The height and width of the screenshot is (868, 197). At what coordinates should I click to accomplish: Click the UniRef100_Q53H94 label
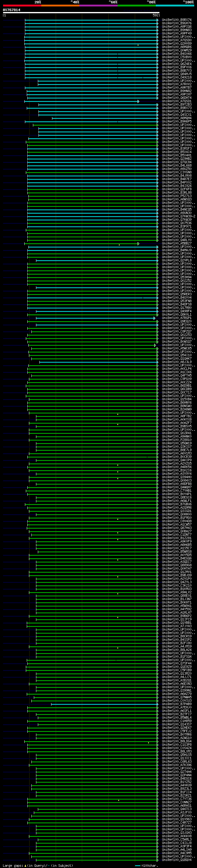click(177, 277)
